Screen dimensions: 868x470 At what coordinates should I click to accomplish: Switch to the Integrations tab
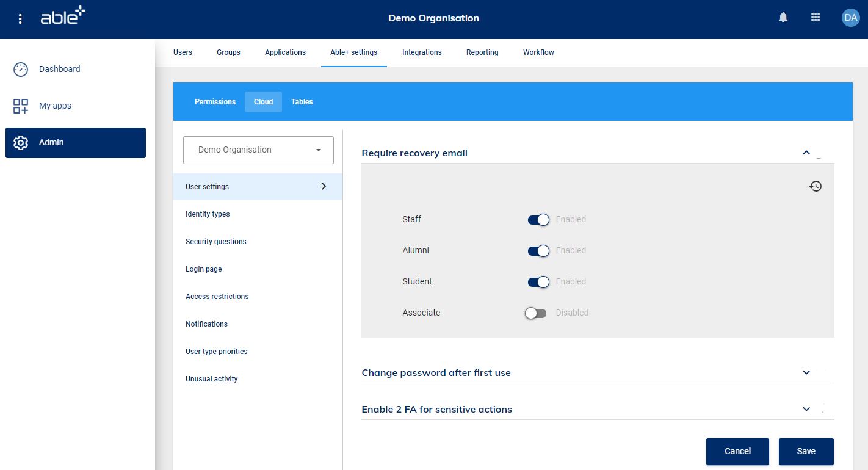pos(421,52)
